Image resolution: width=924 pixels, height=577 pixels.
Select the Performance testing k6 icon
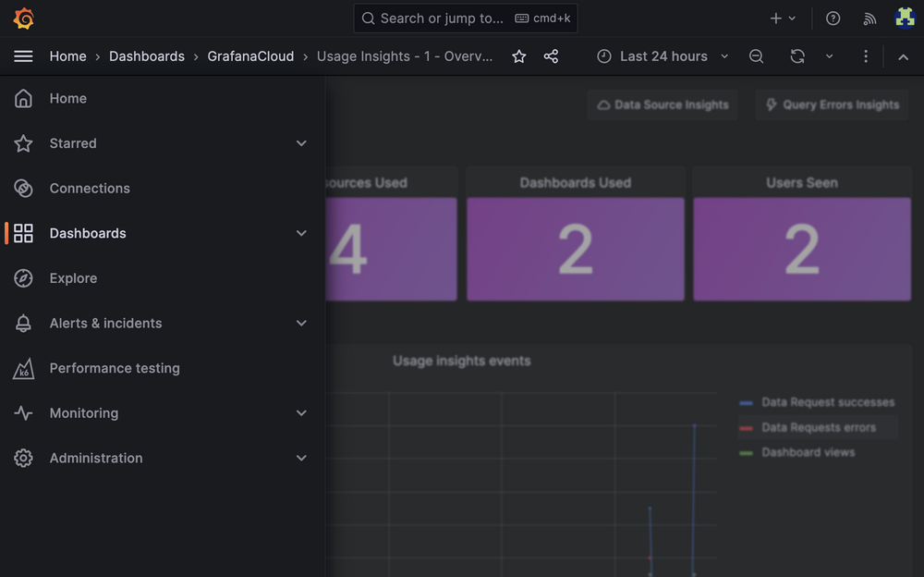click(23, 368)
